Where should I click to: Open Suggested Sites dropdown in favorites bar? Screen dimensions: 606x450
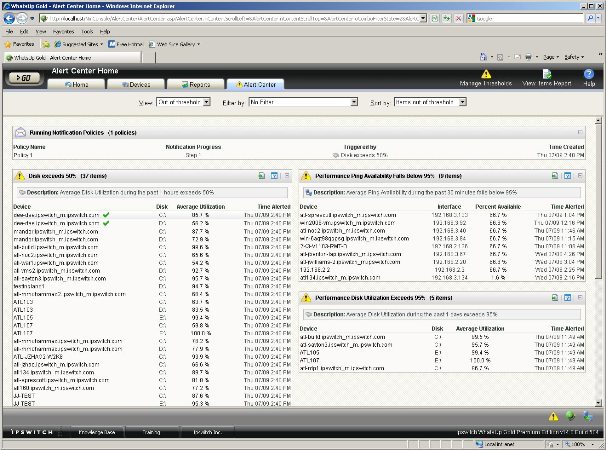(79, 44)
